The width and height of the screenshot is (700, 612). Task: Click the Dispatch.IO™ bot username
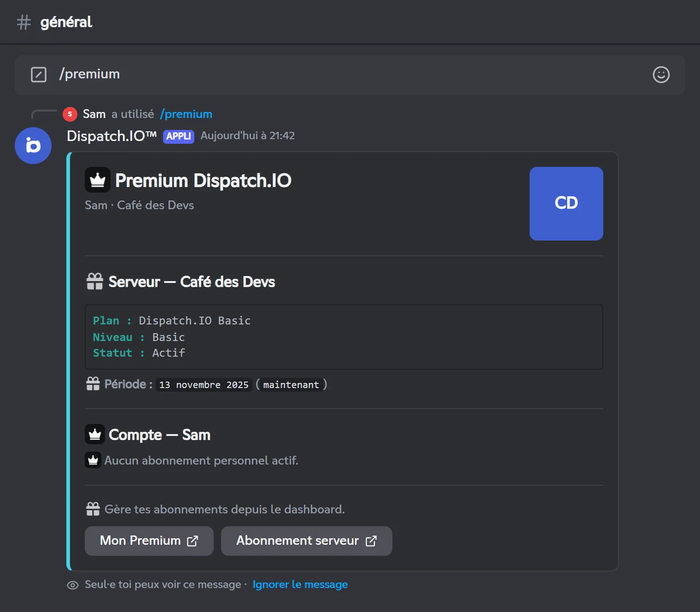click(x=112, y=136)
